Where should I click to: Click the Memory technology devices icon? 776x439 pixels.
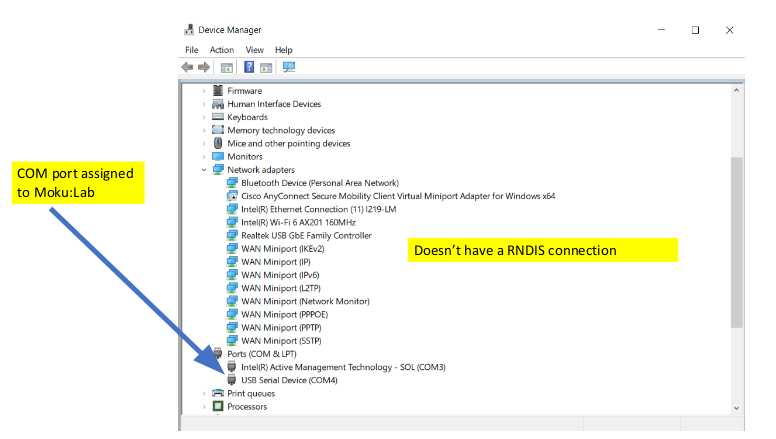pos(218,130)
